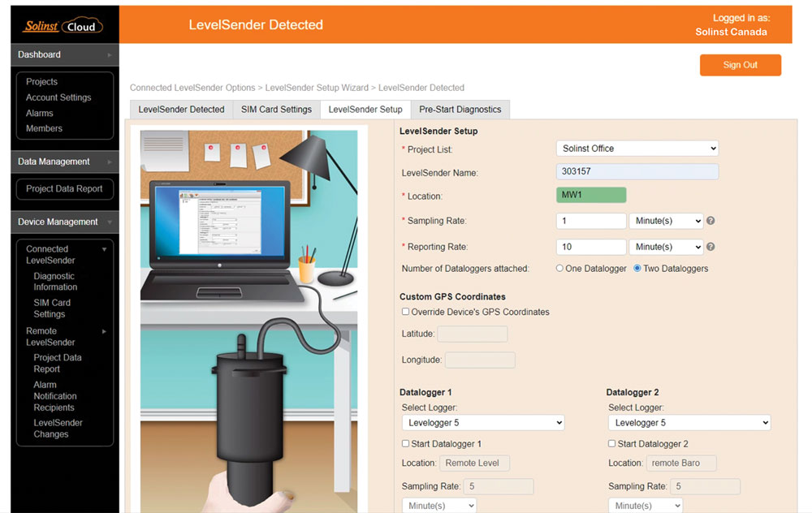Expand the Connected LevelSender arrow
The height and width of the screenshot is (513, 812).
(x=104, y=249)
